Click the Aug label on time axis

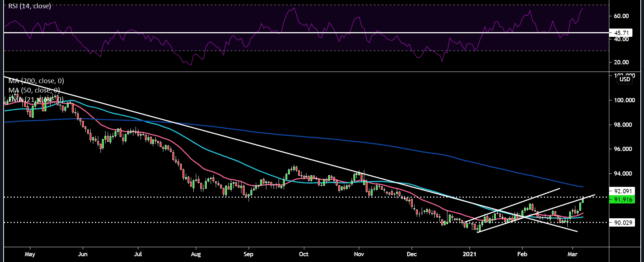196,254
